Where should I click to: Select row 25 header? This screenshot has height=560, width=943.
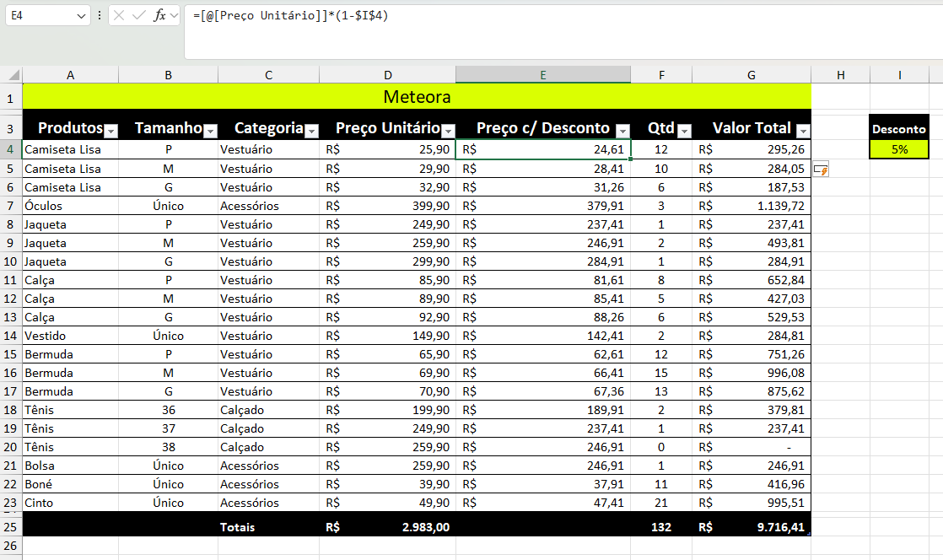(x=10, y=527)
